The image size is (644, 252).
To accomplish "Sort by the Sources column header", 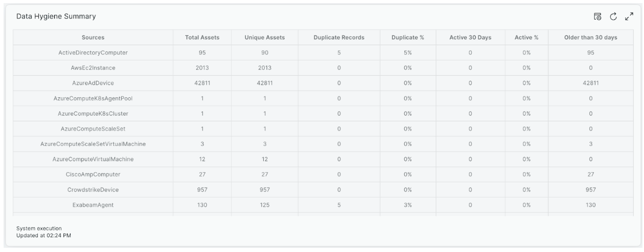I will click(93, 37).
